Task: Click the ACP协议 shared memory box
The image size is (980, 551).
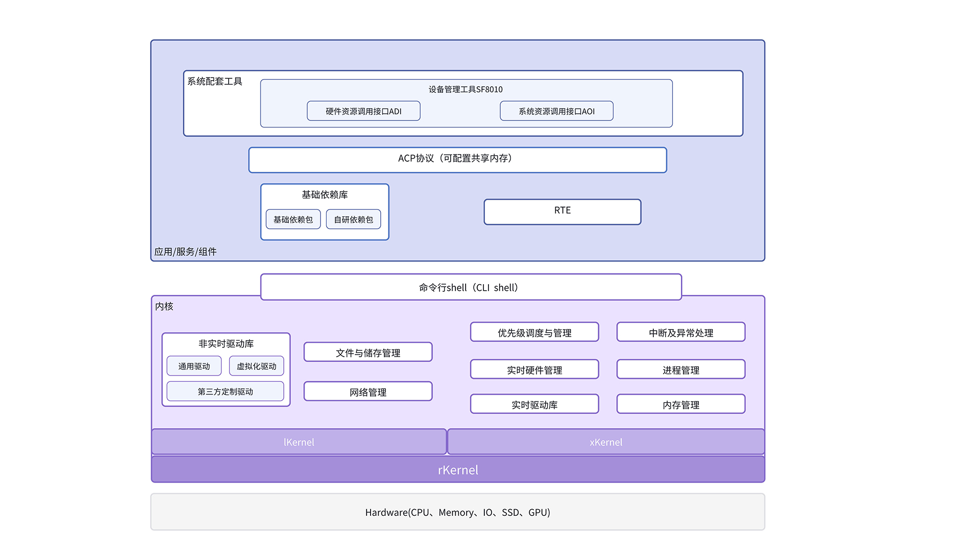Action: pos(457,160)
